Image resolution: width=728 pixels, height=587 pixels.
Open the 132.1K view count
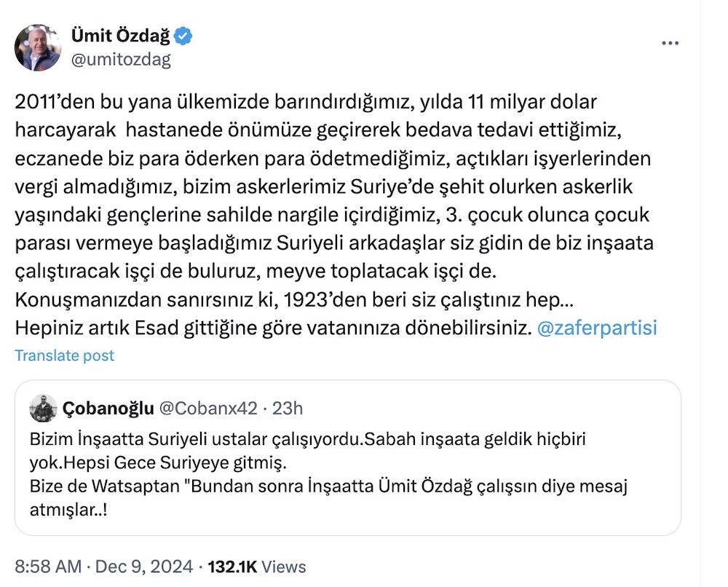tap(232, 567)
